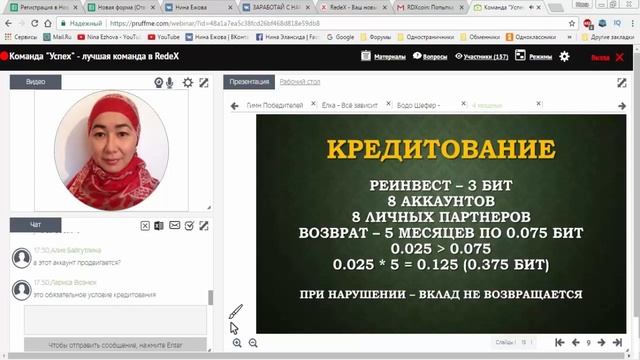Image resolution: width=640 pixels, height=360 pixels.
Task: Toggle the microphone in Video panel
Action: [170, 83]
